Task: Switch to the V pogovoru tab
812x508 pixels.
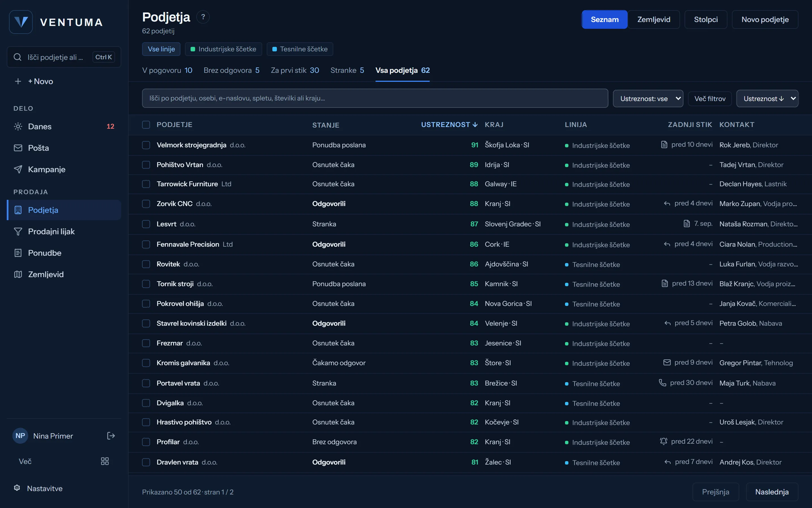Action: [x=167, y=70]
